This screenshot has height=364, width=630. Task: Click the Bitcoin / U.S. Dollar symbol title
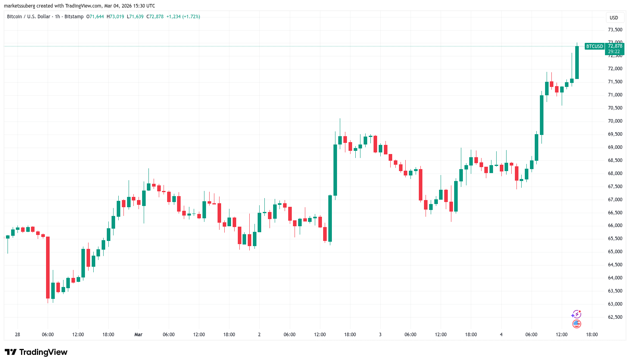tap(29, 17)
